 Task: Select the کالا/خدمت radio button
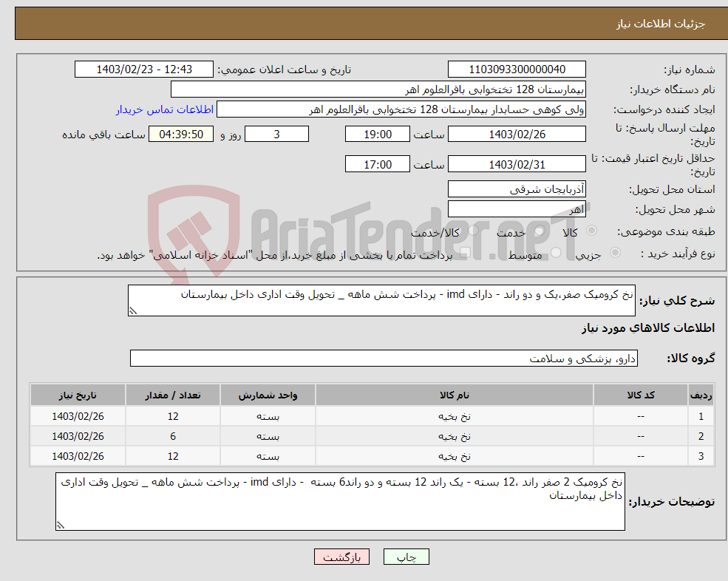pos(473,231)
